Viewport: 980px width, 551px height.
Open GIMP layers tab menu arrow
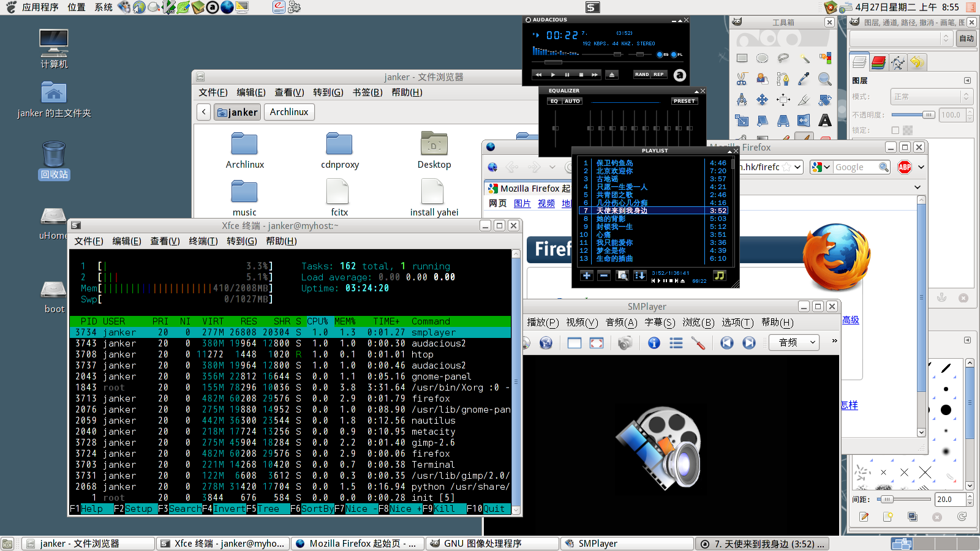point(968,80)
